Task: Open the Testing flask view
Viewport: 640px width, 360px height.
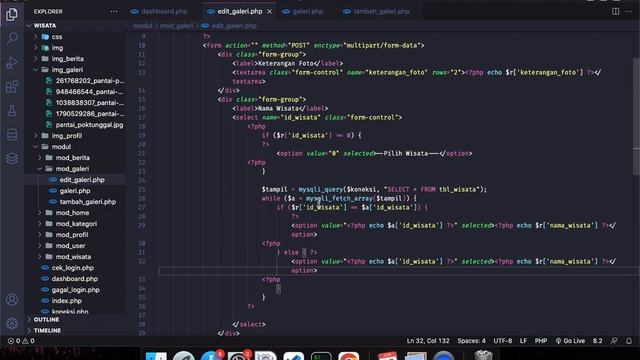Action: coord(12,111)
